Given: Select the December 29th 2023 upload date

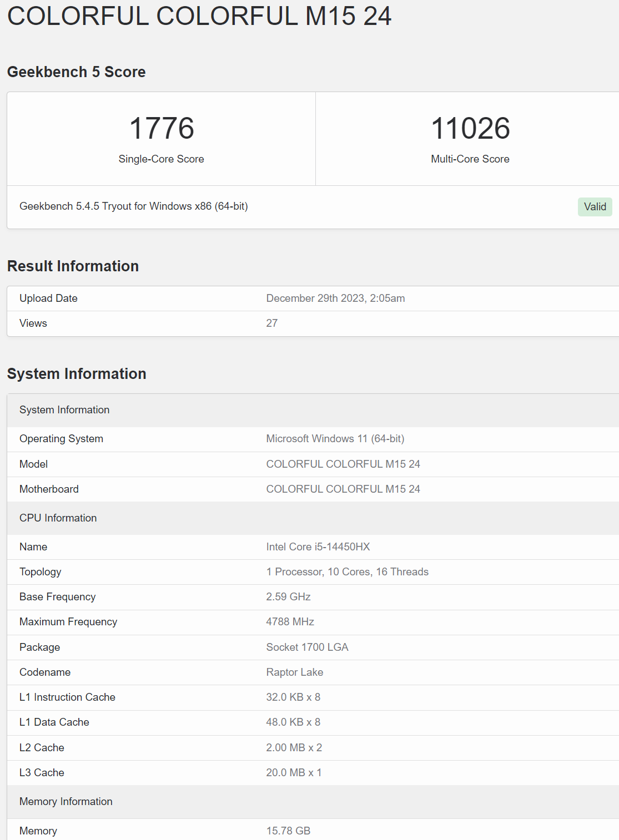Looking at the screenshot, I should click(x=336, y=298).
